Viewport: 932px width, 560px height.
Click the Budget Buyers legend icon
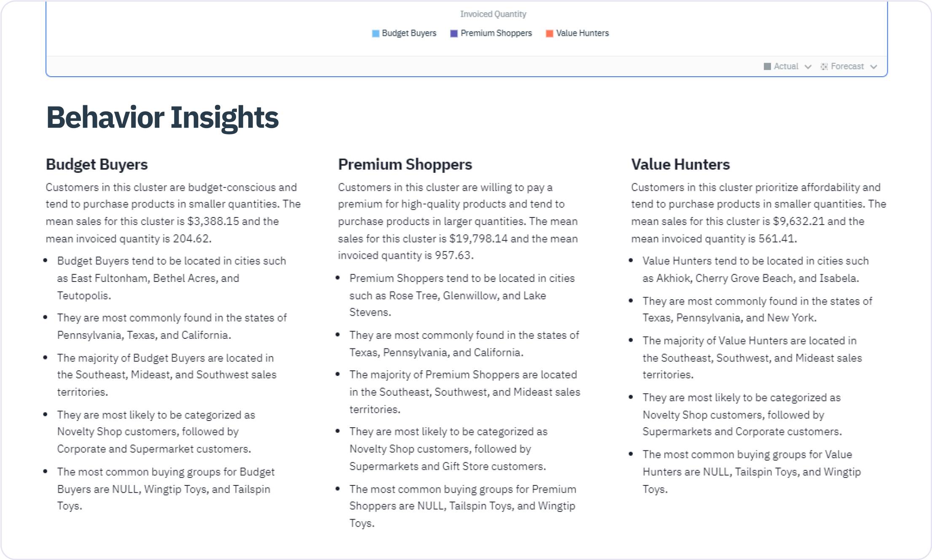(x=375, y=32)
